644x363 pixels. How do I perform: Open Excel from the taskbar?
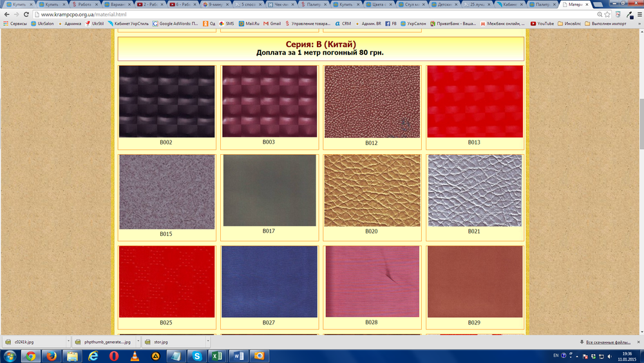click(217, 356)
